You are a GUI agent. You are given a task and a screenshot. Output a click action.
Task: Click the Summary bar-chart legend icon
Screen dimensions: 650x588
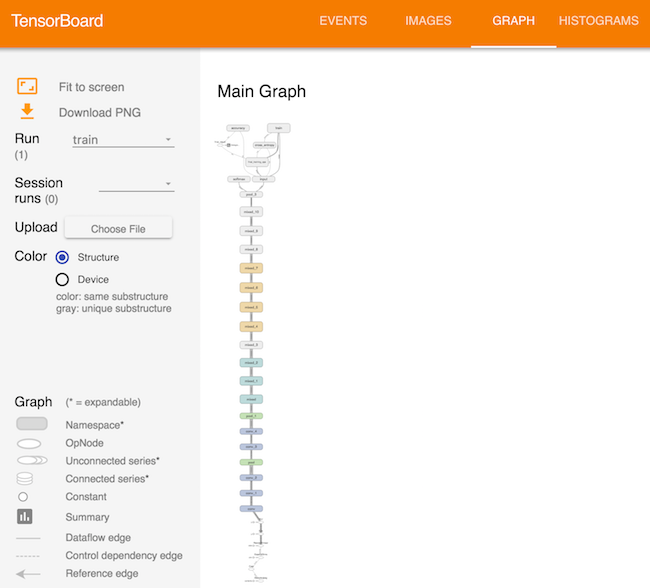[25, 516]
